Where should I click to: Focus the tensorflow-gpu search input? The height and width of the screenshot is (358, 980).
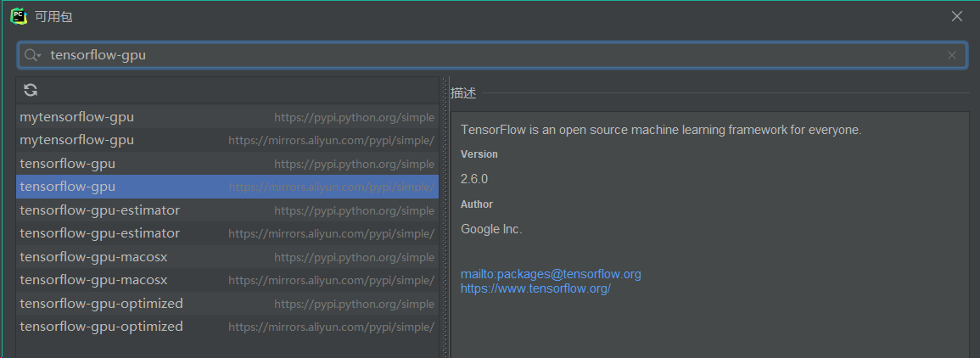pos(492,55)
